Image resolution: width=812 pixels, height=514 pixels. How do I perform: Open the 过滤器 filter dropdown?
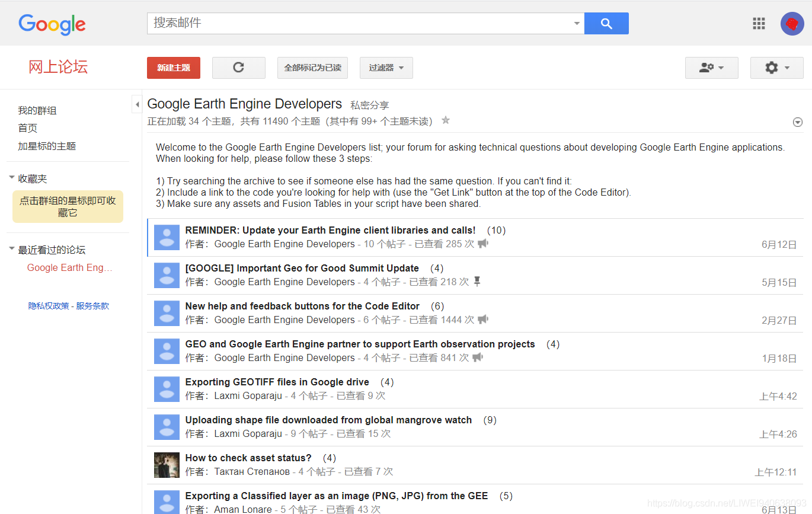click(386, 68)
